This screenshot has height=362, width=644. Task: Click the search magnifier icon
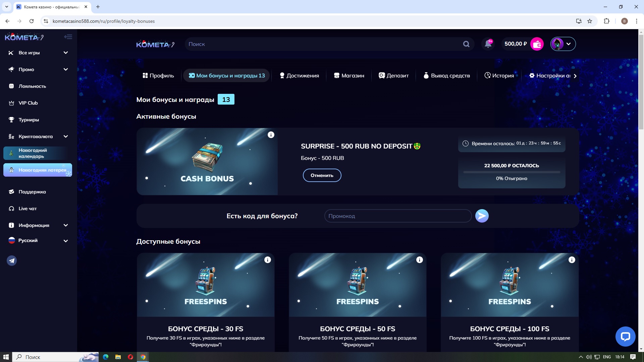466,44
